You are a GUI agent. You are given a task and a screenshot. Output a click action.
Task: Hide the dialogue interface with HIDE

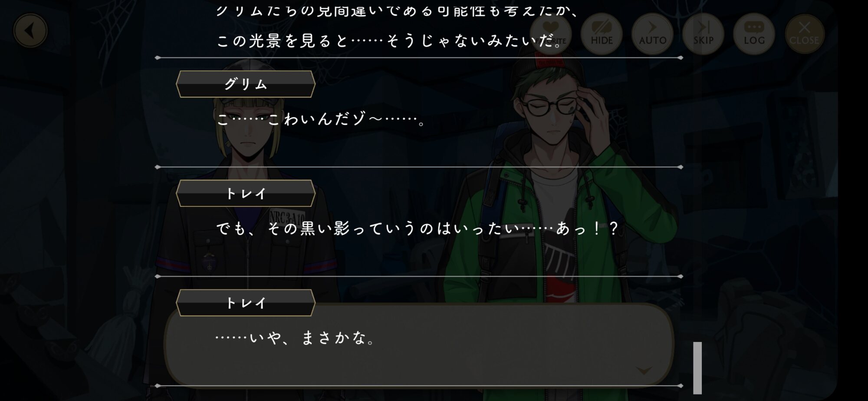click(x=602, y=34)
